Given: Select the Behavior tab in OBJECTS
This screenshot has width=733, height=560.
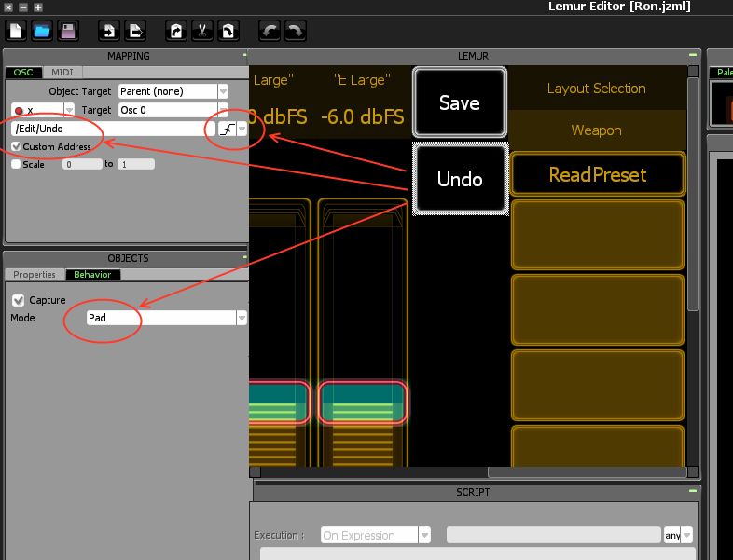Looking at the screenshot, I should (92, 275).
